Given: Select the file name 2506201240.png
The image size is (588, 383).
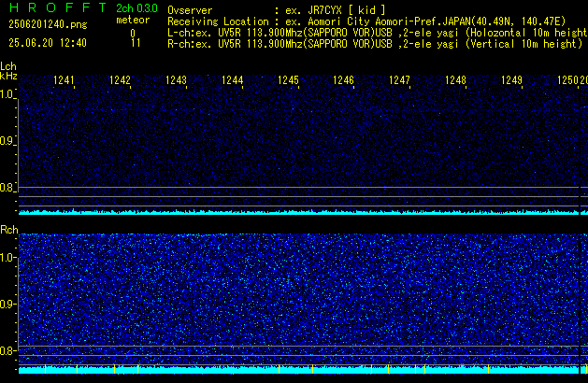Looking at the screenshot, I should click(48, 24).
